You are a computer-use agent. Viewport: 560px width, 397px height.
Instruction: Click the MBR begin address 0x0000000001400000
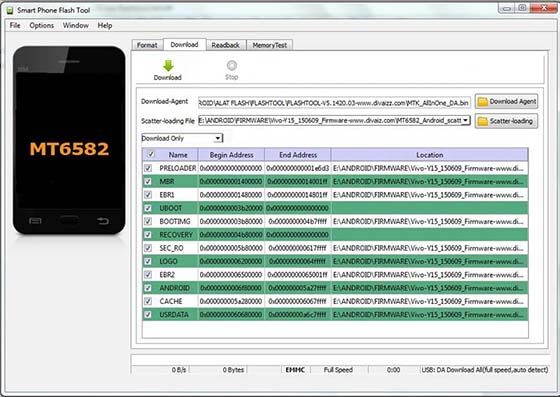click(231, 181)
